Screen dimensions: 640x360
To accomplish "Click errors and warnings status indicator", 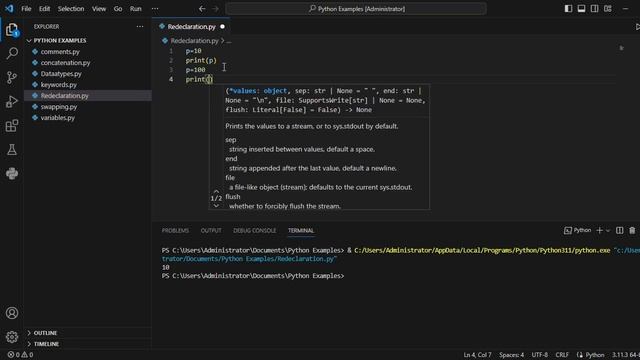I will click(20, 355).
